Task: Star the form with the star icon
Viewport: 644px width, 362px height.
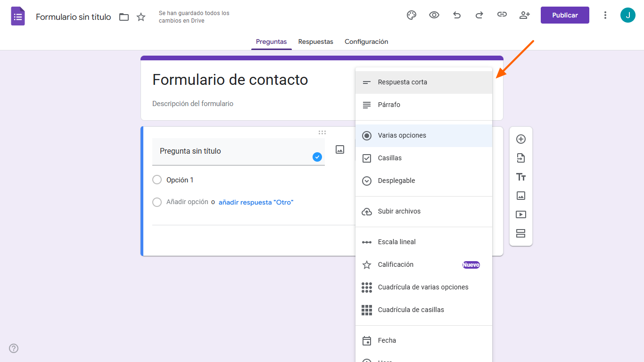Action: click(x=141, y=17)
